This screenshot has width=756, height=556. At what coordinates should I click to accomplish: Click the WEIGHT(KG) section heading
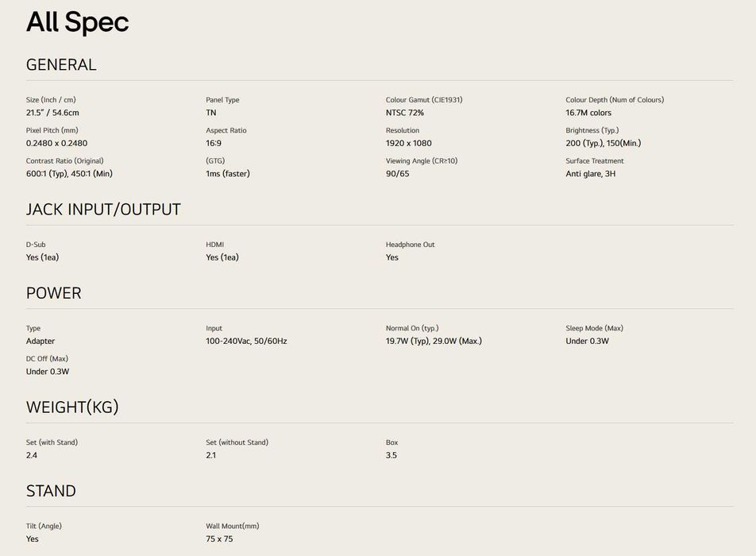click(x=72, y=407)
